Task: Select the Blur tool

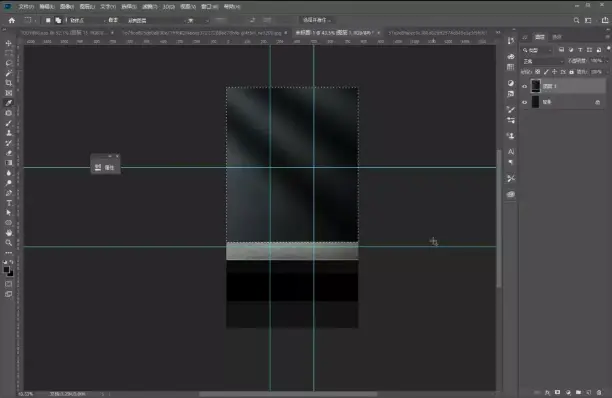Action: pos(9,173)
